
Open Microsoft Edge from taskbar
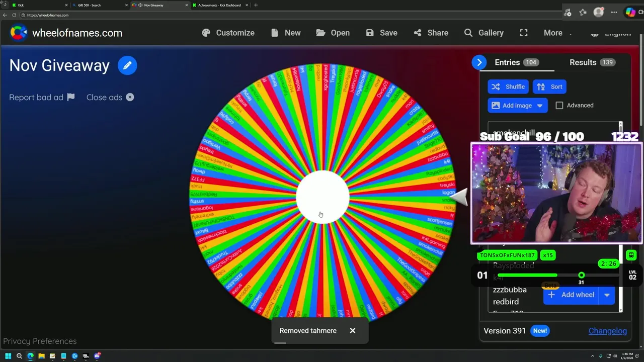(30, 356)
